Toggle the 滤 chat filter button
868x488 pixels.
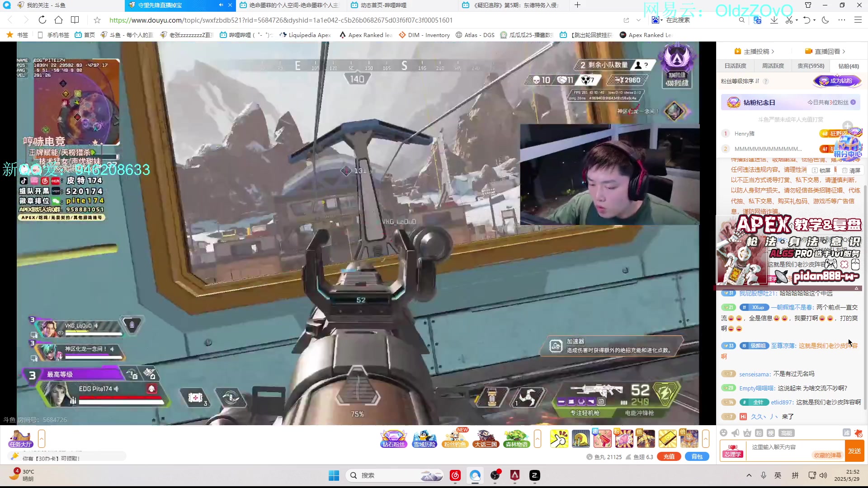coord(847,432)
